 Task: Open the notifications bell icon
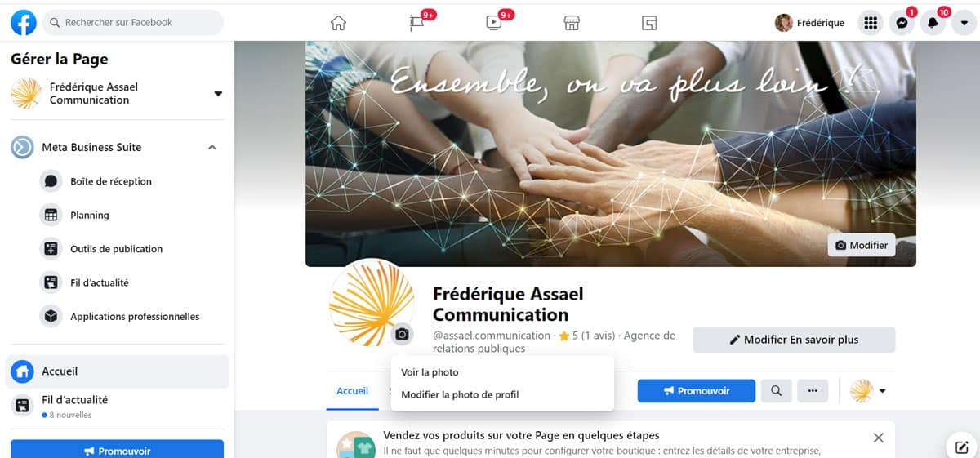(933, 23)
